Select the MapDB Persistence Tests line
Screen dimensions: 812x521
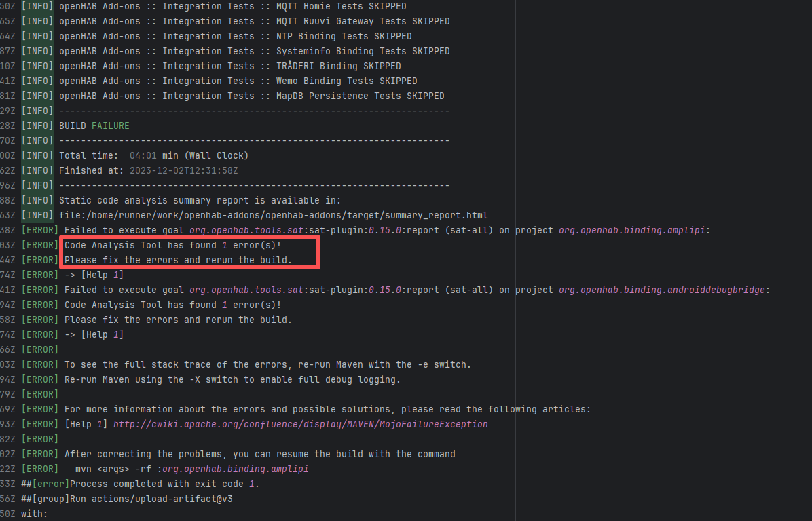pyautogui.click(x=251, y=96)
